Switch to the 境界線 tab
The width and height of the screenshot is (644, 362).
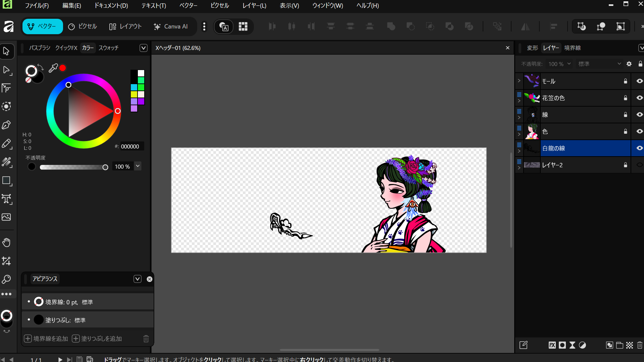(573, 48)
